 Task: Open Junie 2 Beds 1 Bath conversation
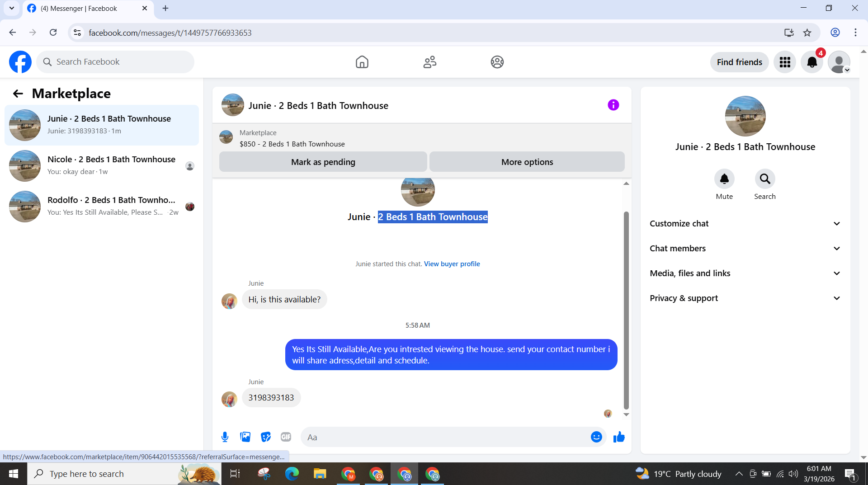(102, 125)
